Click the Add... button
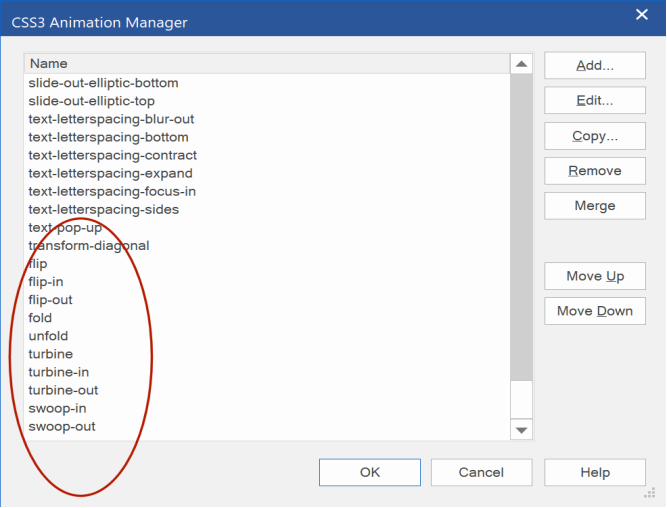This screenshot has height=508, width=667. point(595,66)
